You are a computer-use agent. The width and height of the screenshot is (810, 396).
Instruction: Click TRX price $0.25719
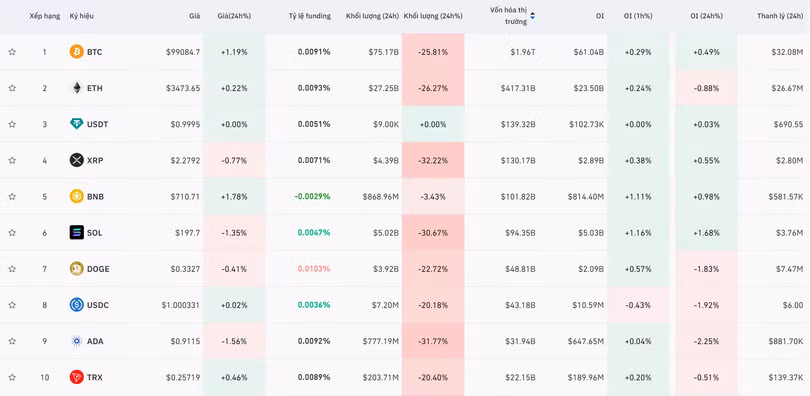(x=183, y=377)
